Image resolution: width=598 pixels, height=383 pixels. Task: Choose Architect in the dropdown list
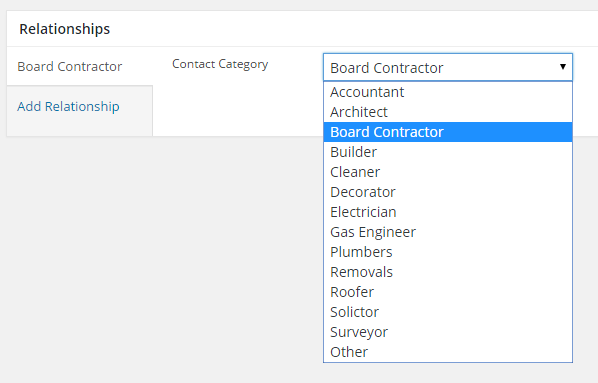pos(448,112)
